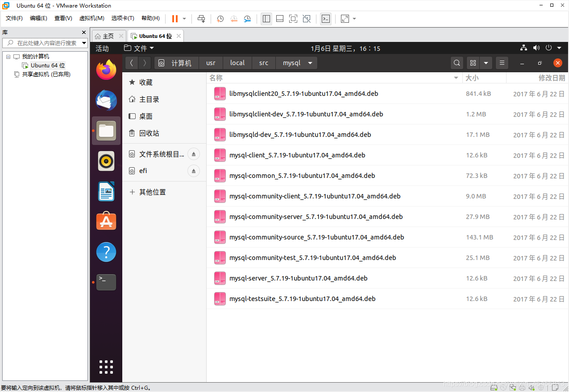This screenshot has width=569, height=392.
Task: Open pause button dropdown arrow
Action: click(184, 19)
